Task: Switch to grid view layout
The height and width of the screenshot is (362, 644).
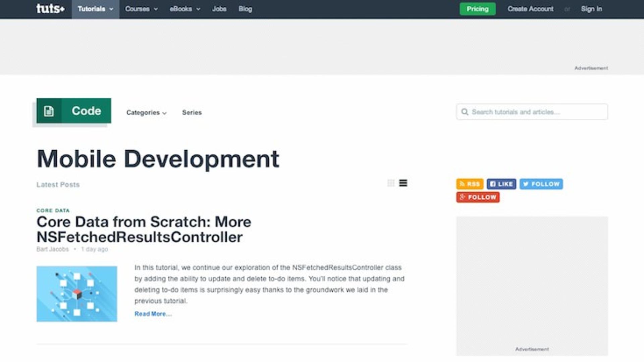Action: 391,183
